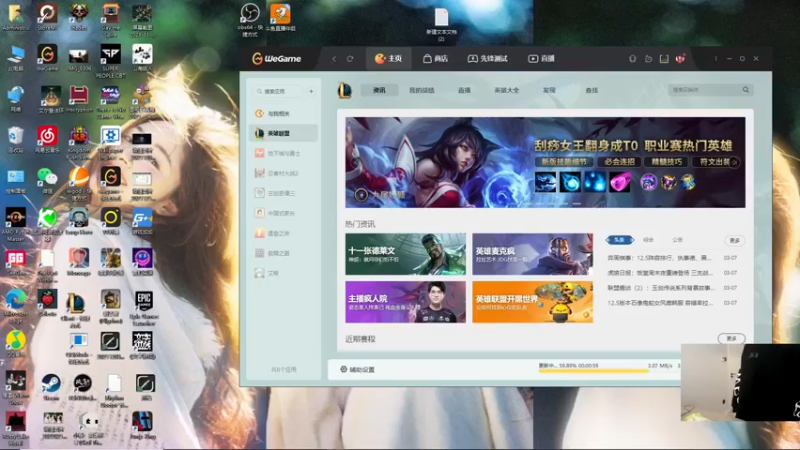
Task: Switch to the 英雄大全 tab
Action: [507, 90]
